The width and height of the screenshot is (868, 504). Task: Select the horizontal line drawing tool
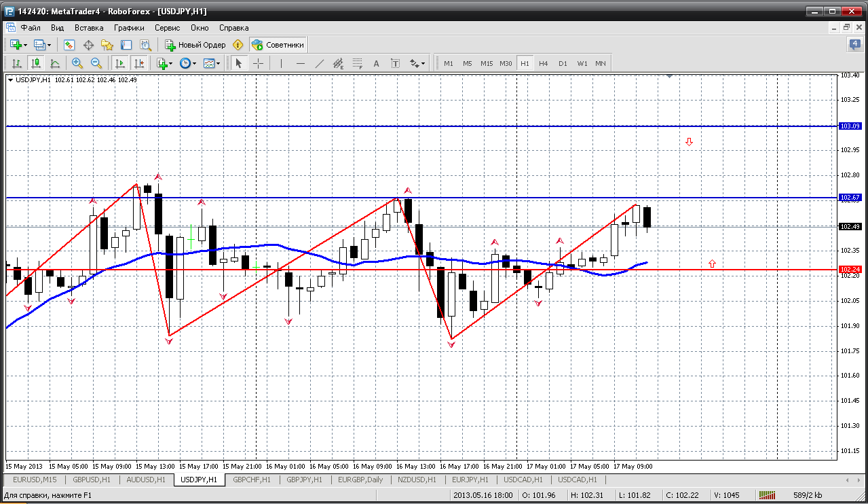(x=301, y=63)
